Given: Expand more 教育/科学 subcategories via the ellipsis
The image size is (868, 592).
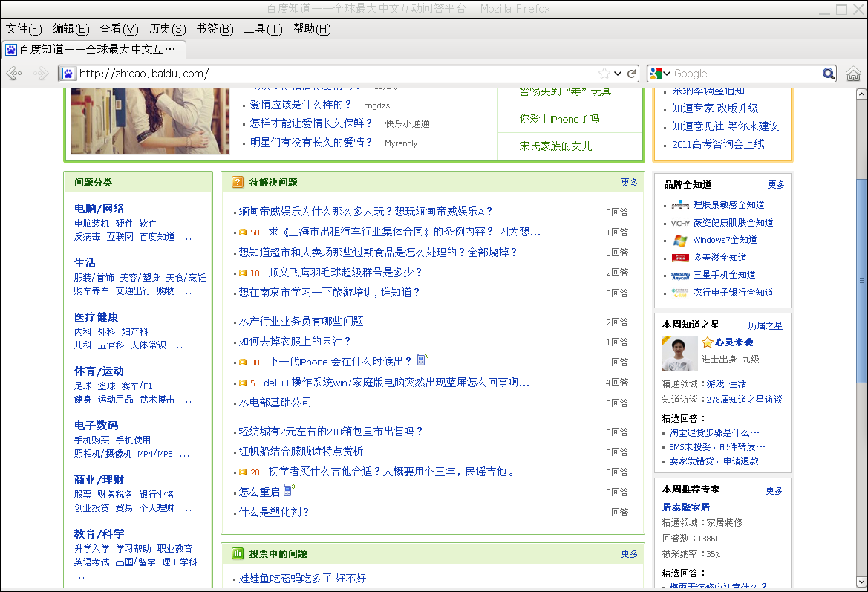Looking at the screenshot, I should (x=79, y=578).
